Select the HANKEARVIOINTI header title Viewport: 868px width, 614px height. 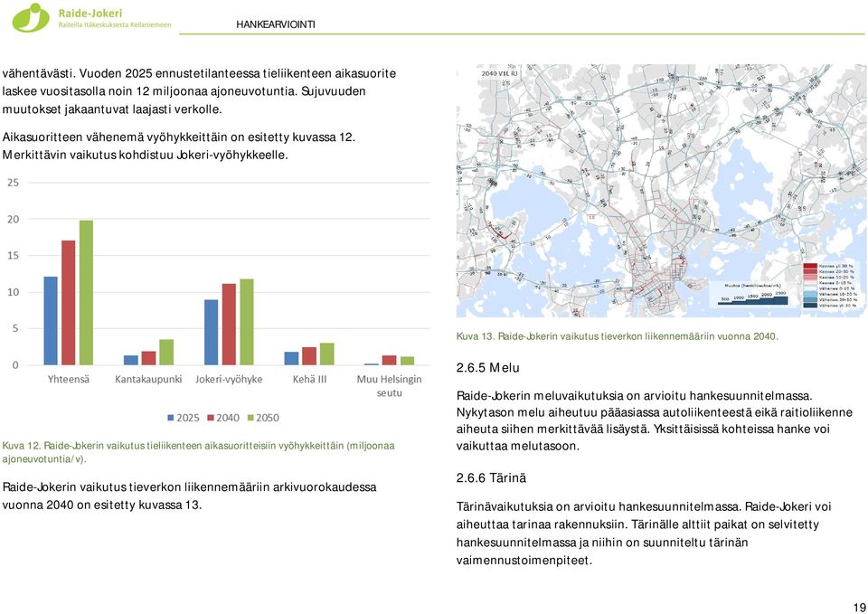(276, 24)
